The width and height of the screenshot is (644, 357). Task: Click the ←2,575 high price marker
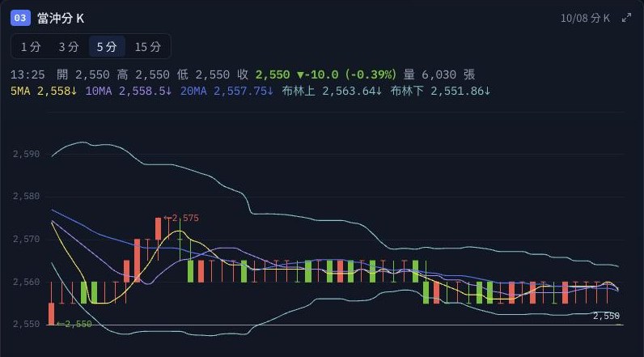pos(181,218)
